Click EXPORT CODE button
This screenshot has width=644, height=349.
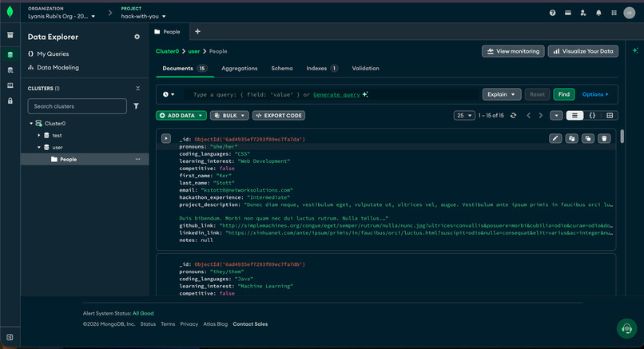(x=279, y=115)
